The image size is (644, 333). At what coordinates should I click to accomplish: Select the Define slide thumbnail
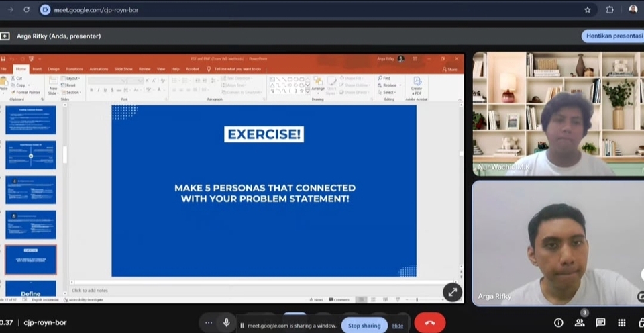tap(31, 289)
